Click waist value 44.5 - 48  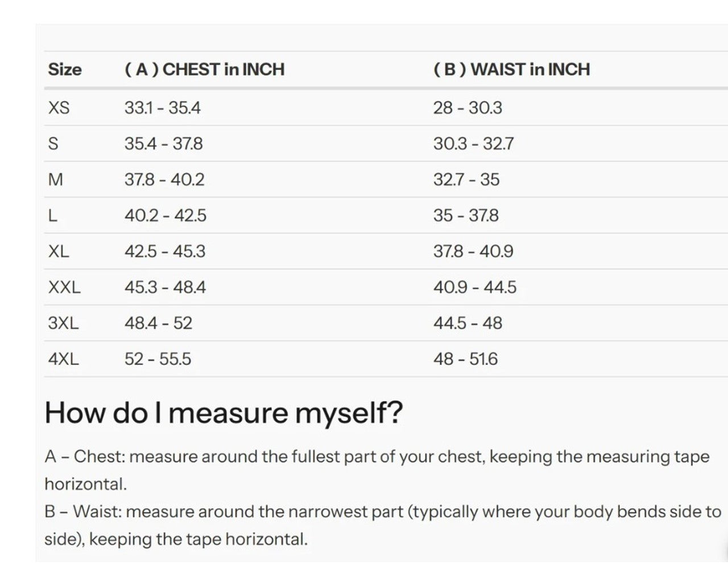coord(468,323)
